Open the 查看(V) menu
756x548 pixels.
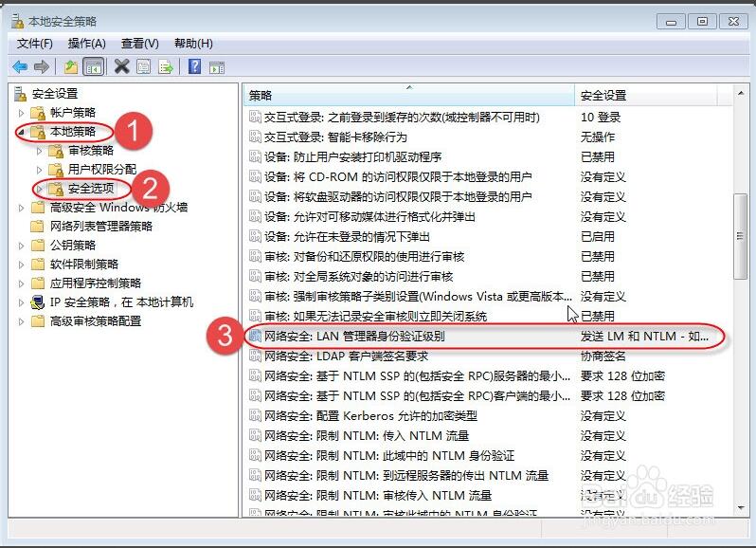click(139, 44)
